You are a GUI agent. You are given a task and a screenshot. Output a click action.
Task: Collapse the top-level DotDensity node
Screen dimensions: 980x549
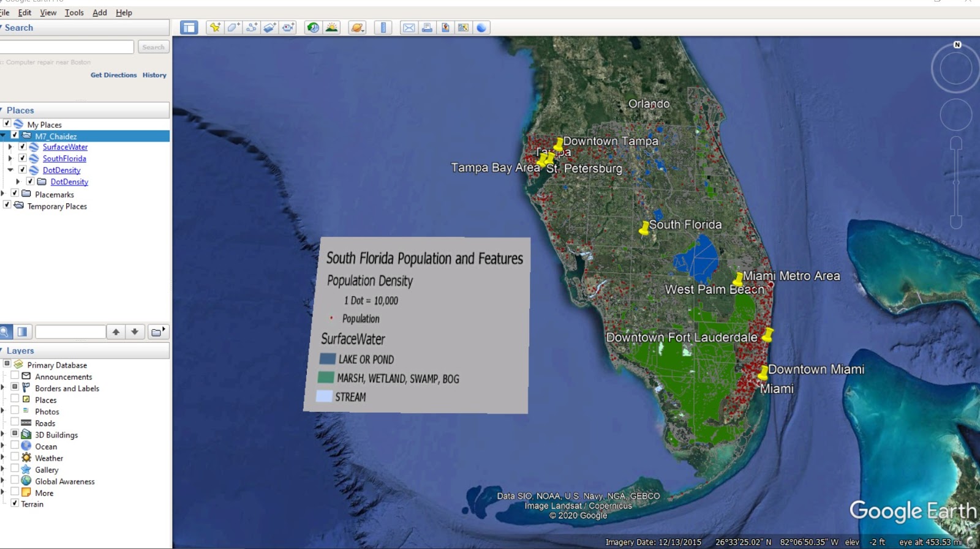click(10, 170)
